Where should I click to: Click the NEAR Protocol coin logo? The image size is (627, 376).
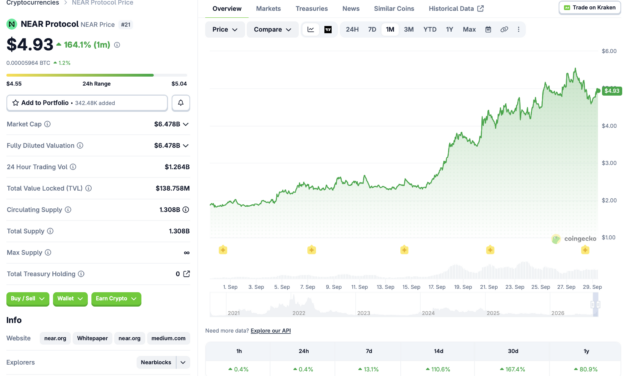12,24
